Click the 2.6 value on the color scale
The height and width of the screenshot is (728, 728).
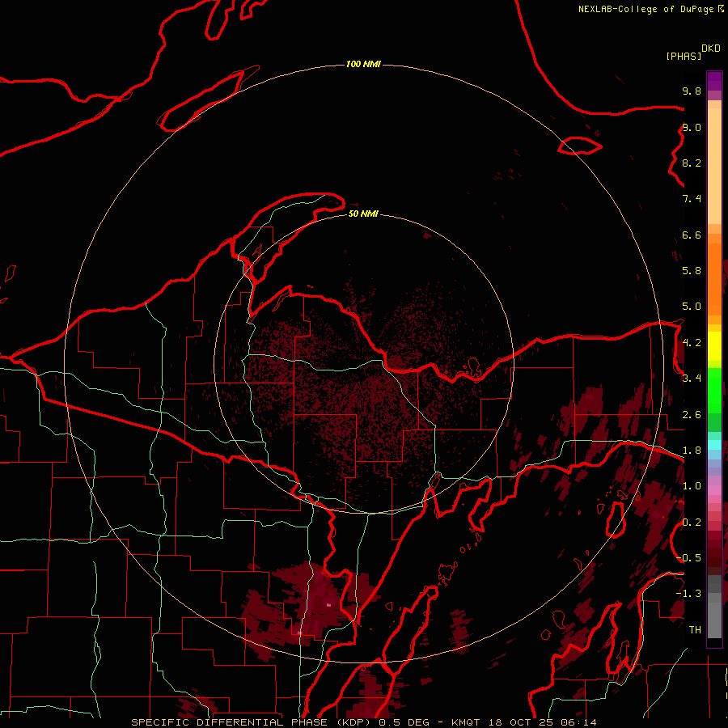pyautogui.click(x=692, y=415)
